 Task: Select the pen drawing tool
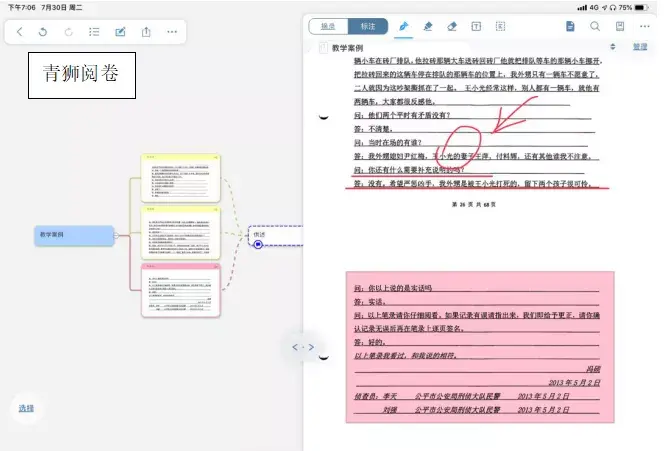pyautogui.click(x=403, y=27)
